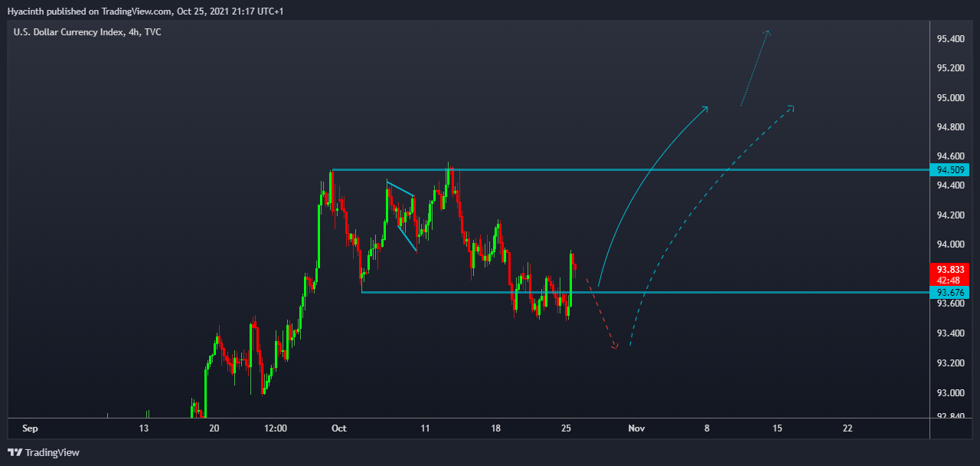Viewport: 980px width, 466px height.
Task: Click the 94.200 price axis value
Action: click(950, 215)
